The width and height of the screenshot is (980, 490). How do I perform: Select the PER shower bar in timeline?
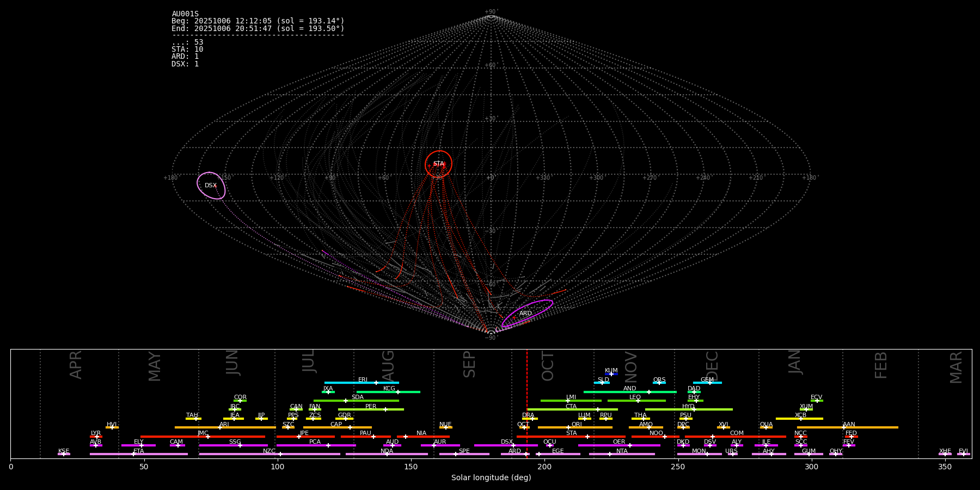pyautogui.click(x=370, y=409)
